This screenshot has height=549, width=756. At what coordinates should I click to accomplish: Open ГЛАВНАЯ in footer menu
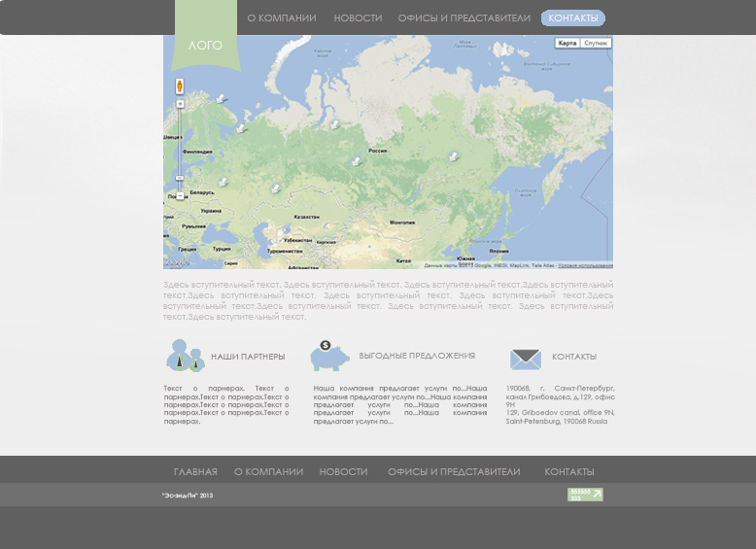(x=195, y=472)
